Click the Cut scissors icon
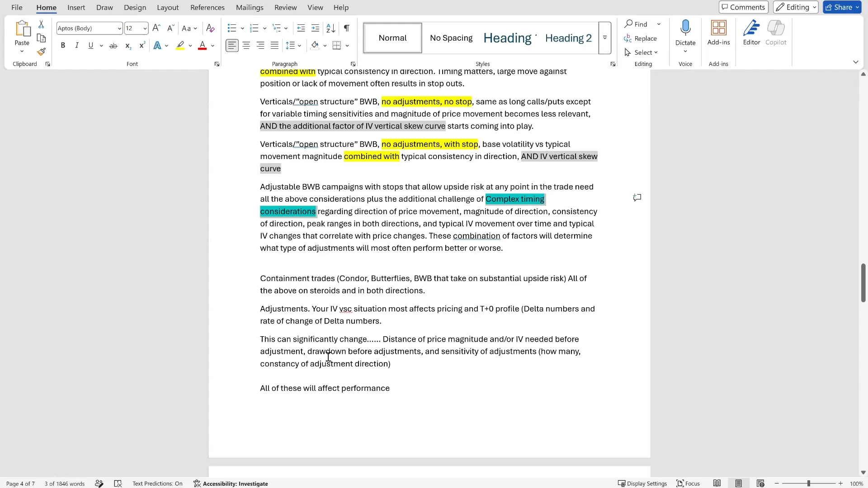The width and height of the screenshot is (868, 488). pos(41,24)
